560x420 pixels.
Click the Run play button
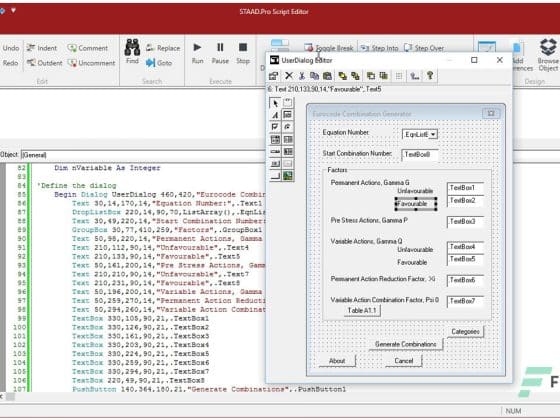(197, 53)
